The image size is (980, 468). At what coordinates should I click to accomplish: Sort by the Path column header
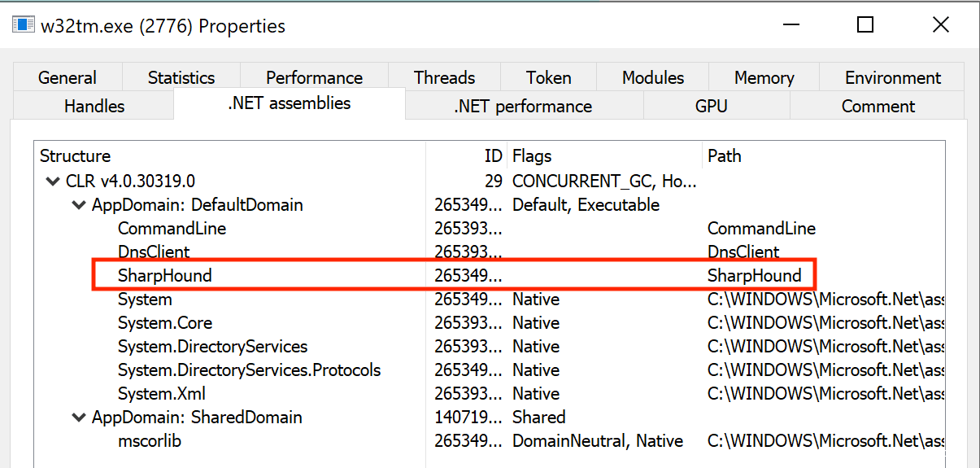(725, 156)
